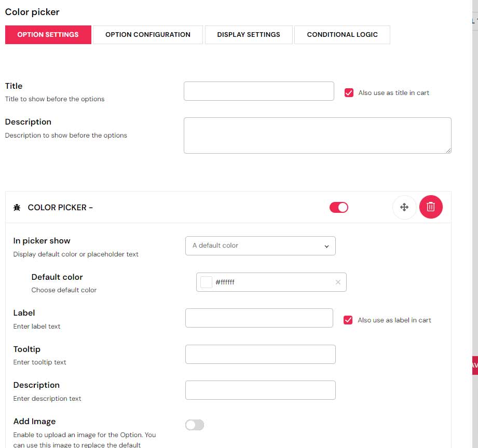Disable the Color Picker option toggle

pos(339,208)
